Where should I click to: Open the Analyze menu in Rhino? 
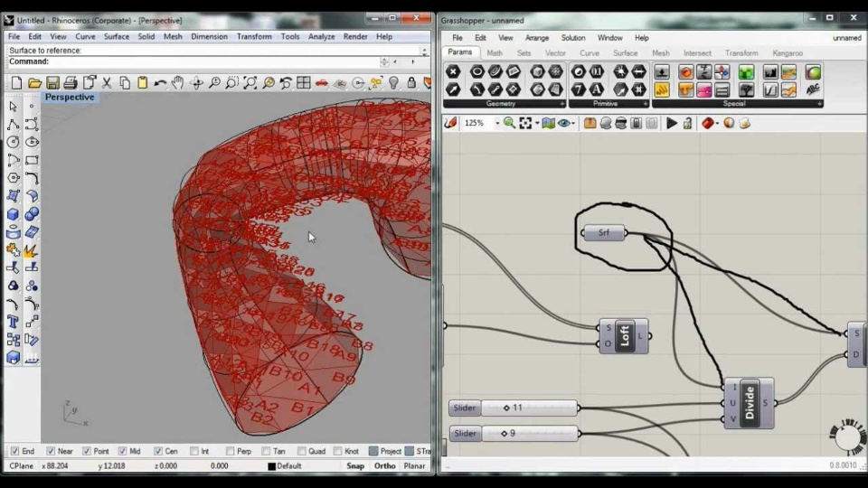click(x=321, y=36)
